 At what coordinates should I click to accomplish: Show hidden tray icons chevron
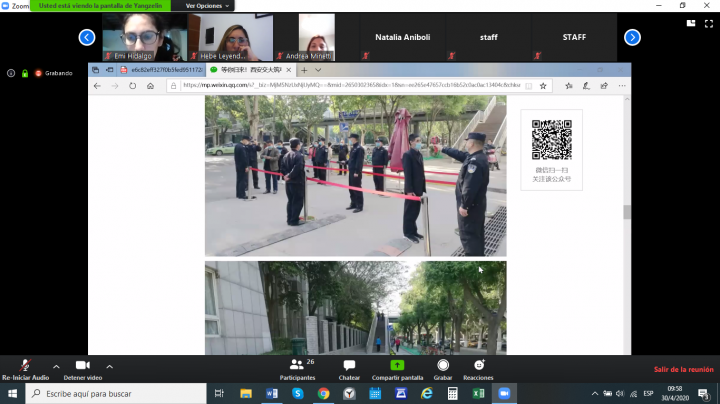coord(595,393)
